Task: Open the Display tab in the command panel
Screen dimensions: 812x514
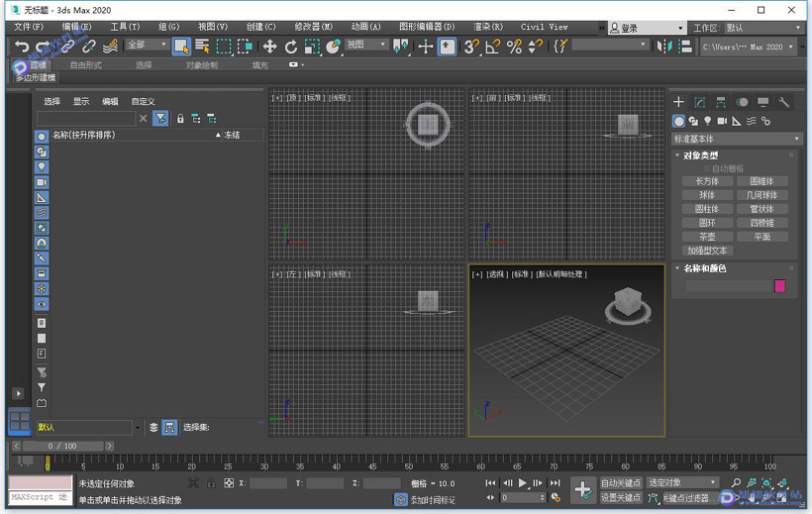Action: [762, 102]
